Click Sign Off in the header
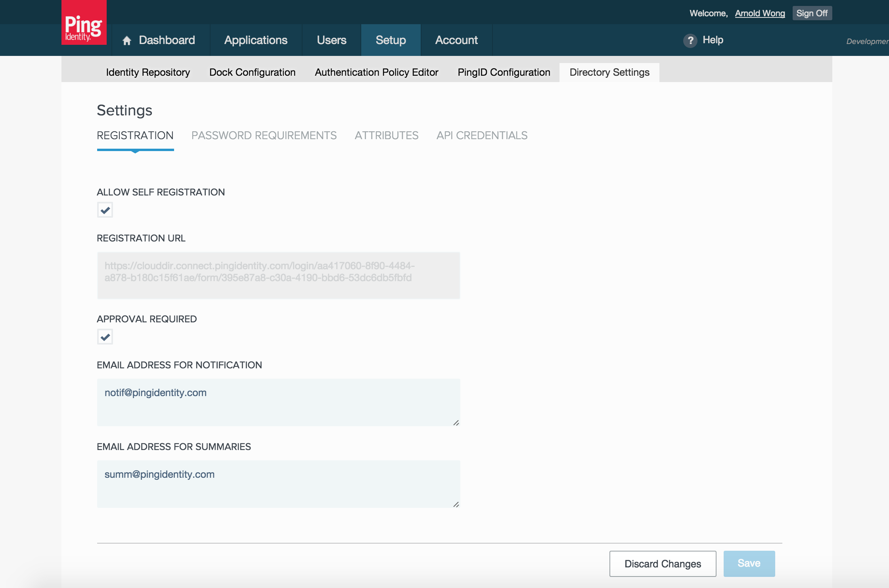Image resolution: width=889 pixels, height=588 pixels. (812, 13)
